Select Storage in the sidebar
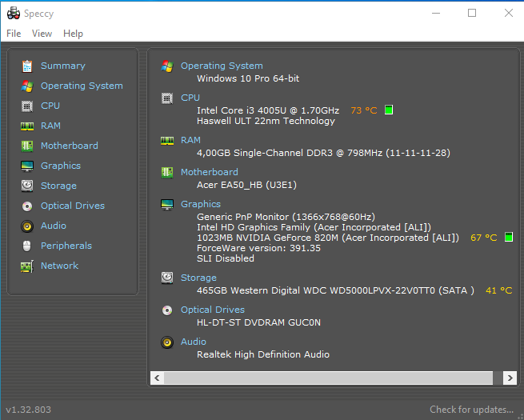The image size is (524, 420). pos(58,186)
